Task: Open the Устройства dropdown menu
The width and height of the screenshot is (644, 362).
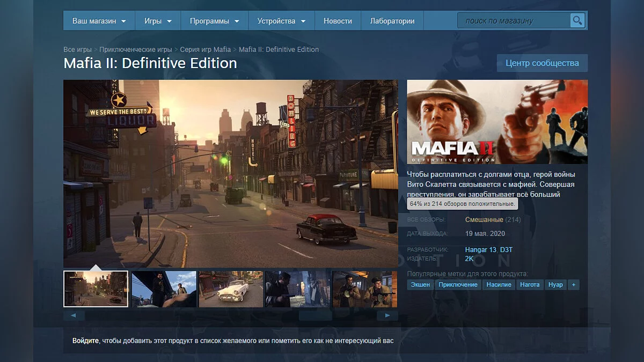Action: (x=281, y=21)
